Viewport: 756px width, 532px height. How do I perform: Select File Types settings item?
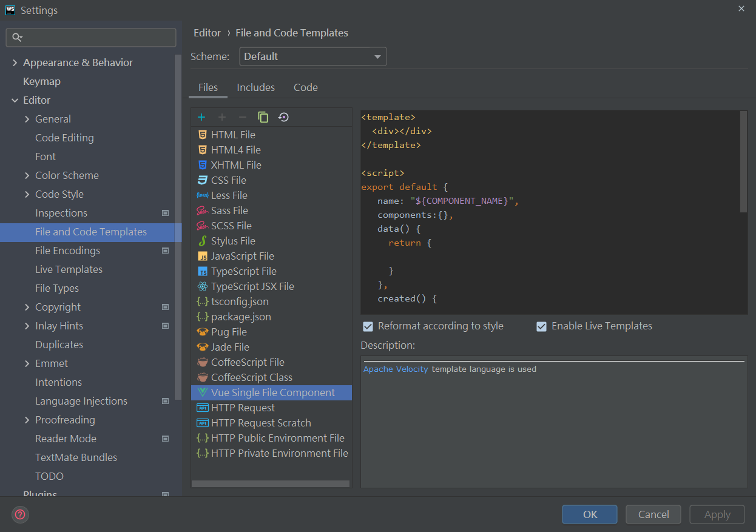(x=57, y=288)
